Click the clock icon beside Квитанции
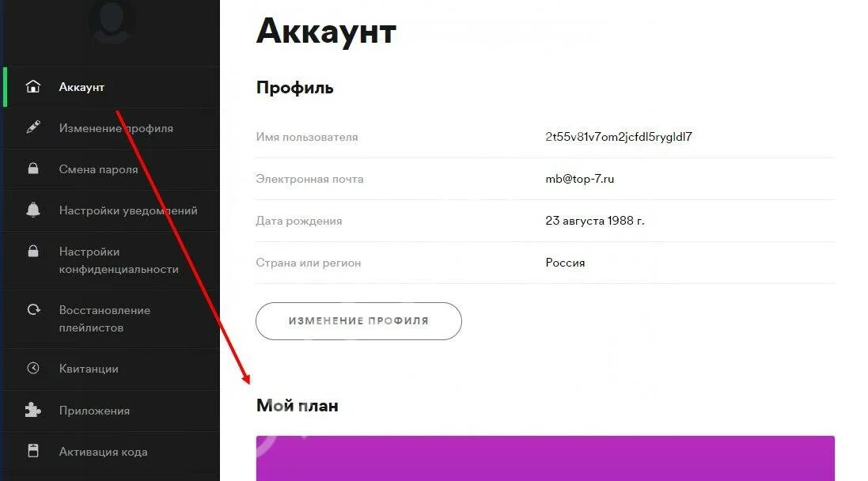868x481 pixels. (33, 368)
